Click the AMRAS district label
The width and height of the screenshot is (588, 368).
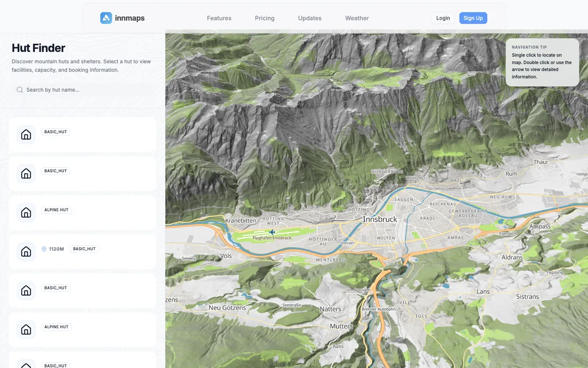[x=455, y=237]
